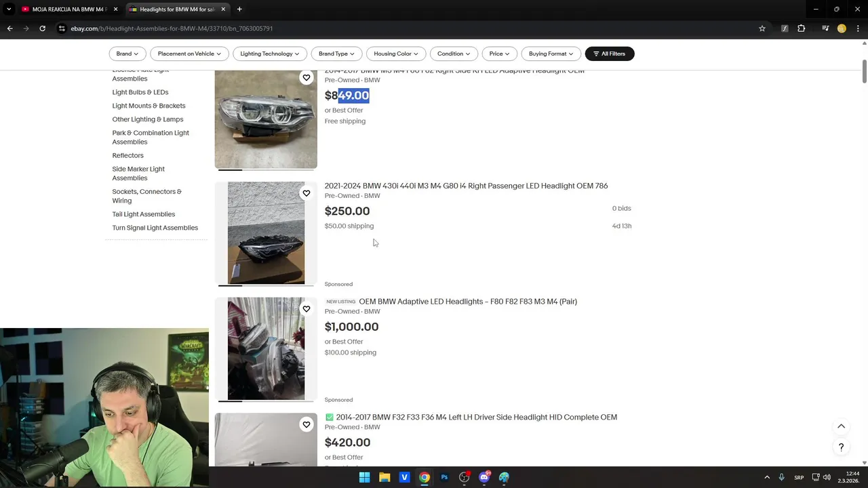Expand the Brand filter dropdown

click(x=127, y=54)
